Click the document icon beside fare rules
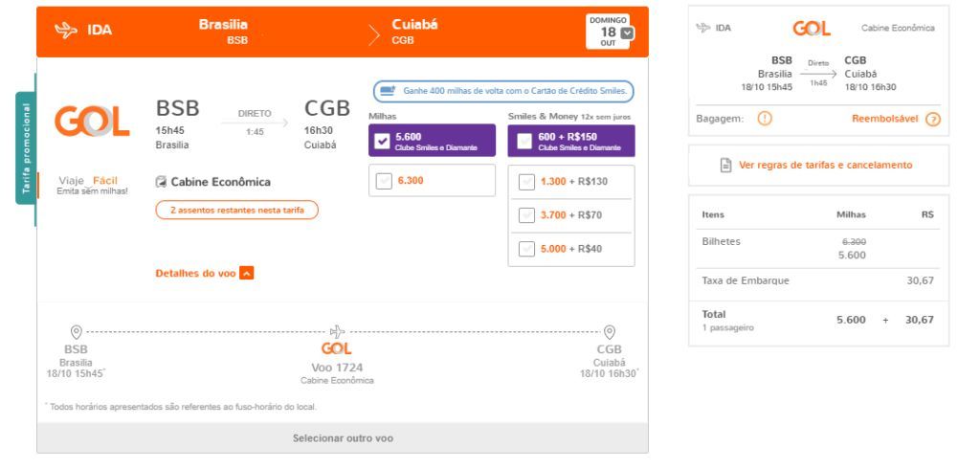This screenshot has width=980, height=469. click(x=725, y=165)
